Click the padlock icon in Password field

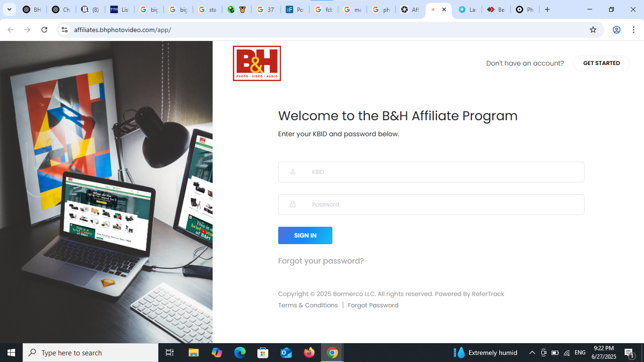[293, 204]
